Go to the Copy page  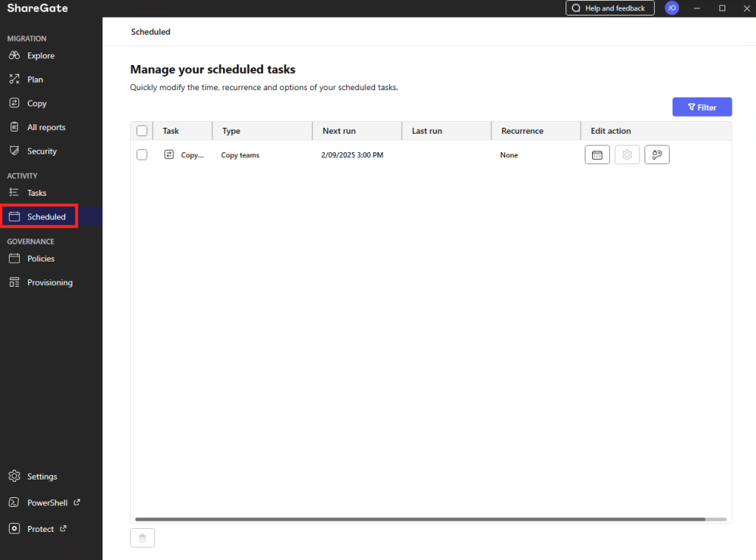pos(37,103)
